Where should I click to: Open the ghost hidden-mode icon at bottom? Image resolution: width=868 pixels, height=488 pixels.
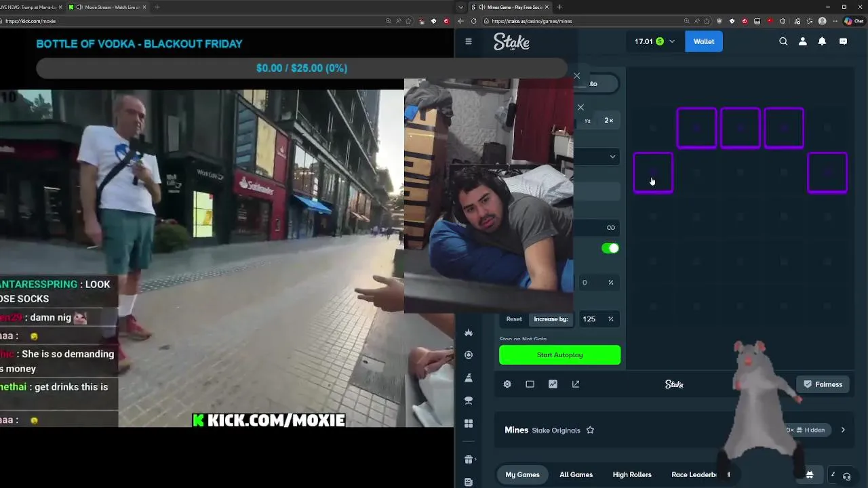(809, 474)
